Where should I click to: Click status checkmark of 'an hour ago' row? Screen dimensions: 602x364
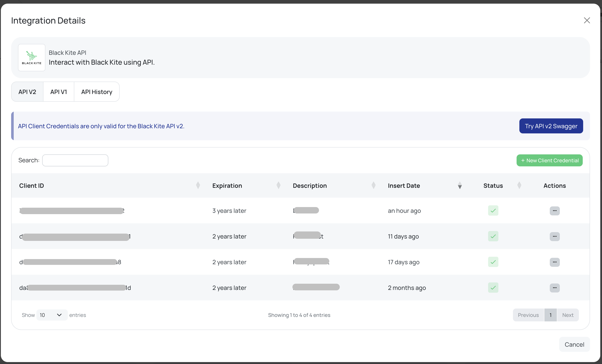pyautogui.click(x=493, y=210)
